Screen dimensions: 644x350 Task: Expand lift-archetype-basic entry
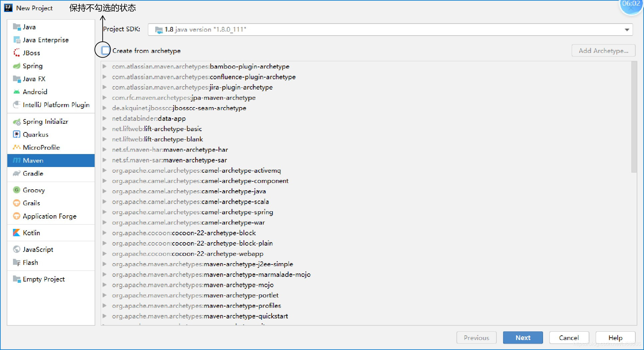(105, 129)
